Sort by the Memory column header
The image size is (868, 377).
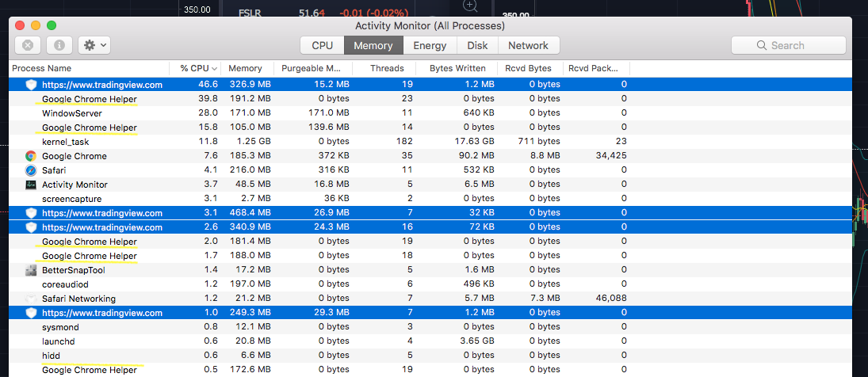point(245,69)
